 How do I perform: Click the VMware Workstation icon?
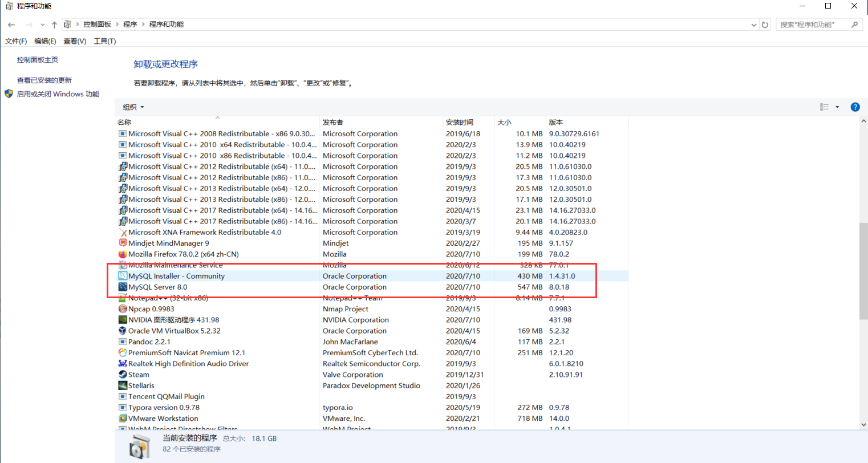pos(123,419)
